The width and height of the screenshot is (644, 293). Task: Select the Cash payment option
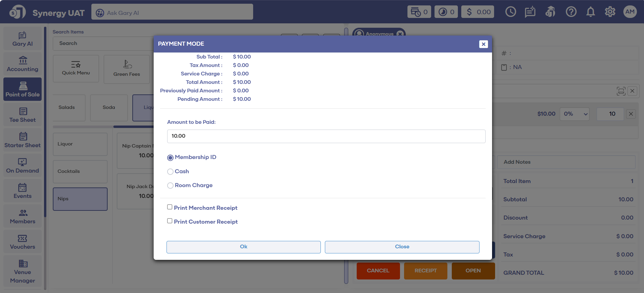coord(170,172)
